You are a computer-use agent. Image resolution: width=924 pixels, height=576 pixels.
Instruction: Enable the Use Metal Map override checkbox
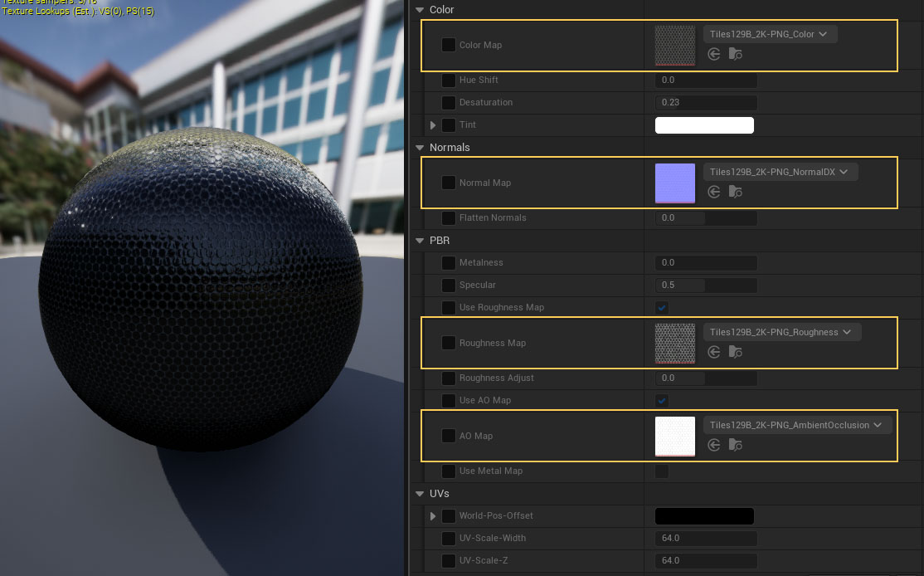coord(449,471)
